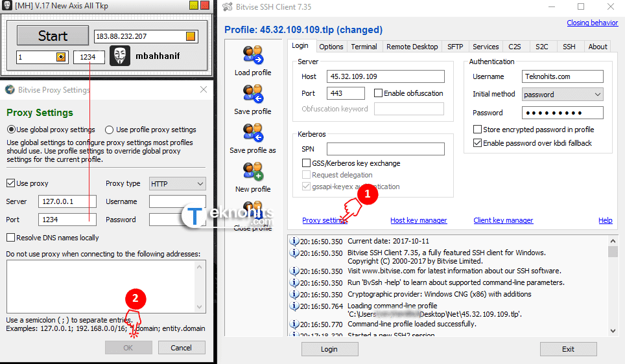The width and height of the screenshot is (625, 364).
Task: Select the Login tab
Action: click(300, 46)
